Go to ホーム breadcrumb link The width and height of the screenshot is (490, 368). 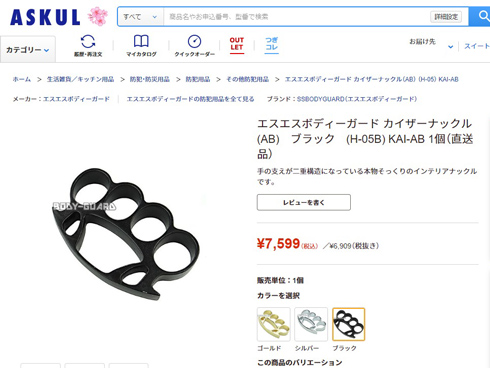[x=22, y=79]
